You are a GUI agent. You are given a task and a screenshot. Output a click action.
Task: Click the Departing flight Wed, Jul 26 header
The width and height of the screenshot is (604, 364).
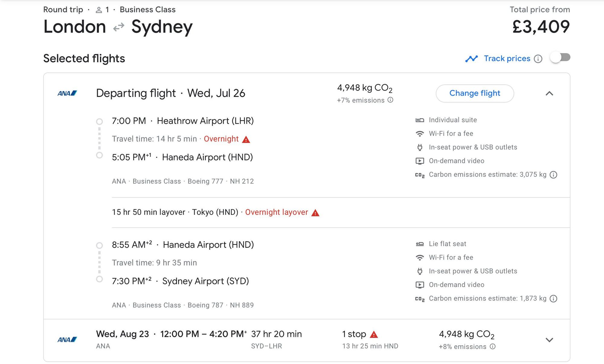(171, 93)
